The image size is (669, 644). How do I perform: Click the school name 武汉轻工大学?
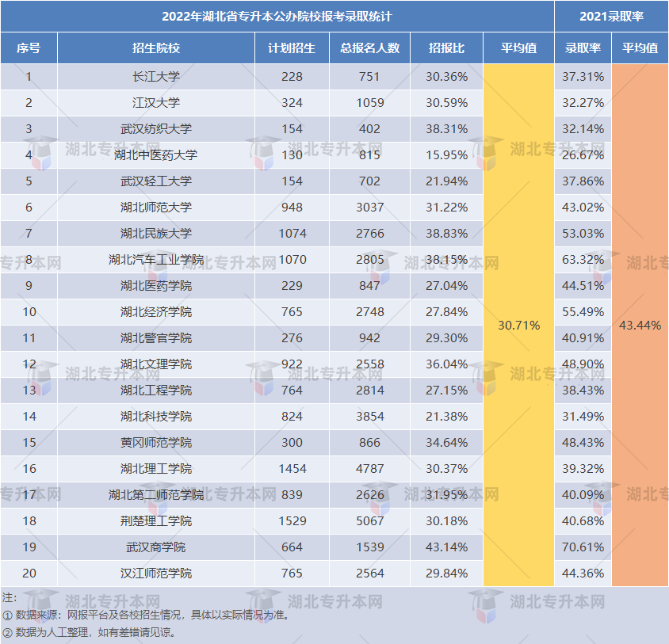point(156,181)
